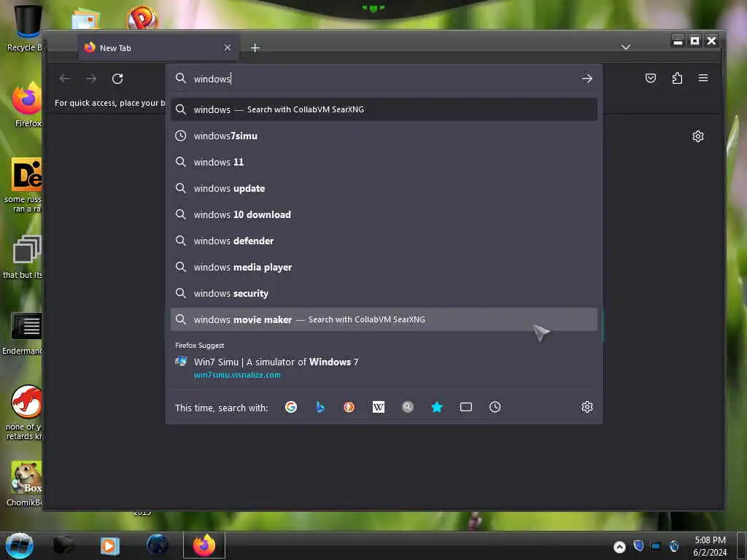Select the Enderman desktop icon
747x560 pixels.
(x=24, y=333)
